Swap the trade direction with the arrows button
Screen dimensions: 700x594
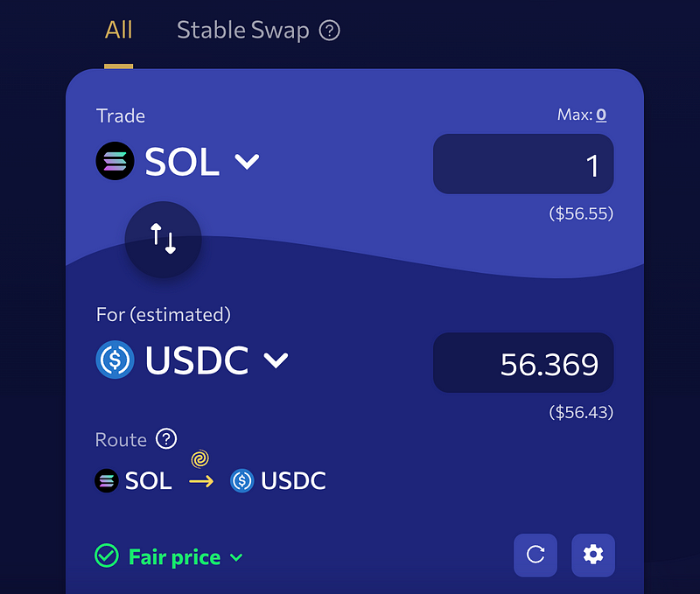163,239
